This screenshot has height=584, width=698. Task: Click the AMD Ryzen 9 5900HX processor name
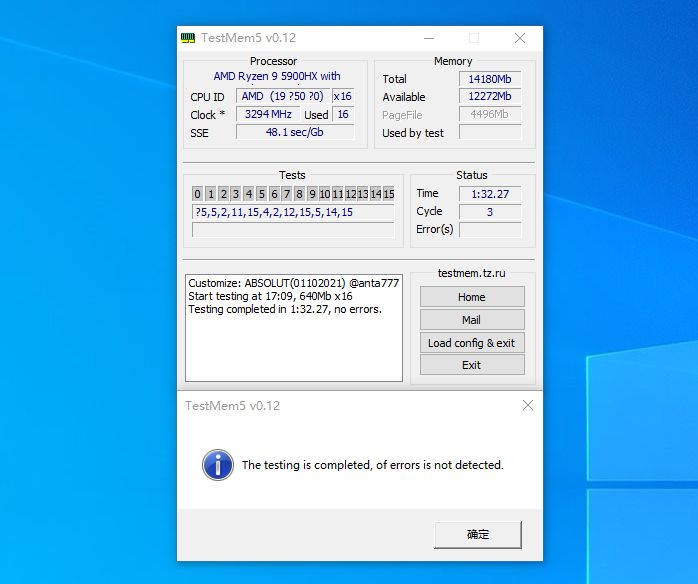277,76
